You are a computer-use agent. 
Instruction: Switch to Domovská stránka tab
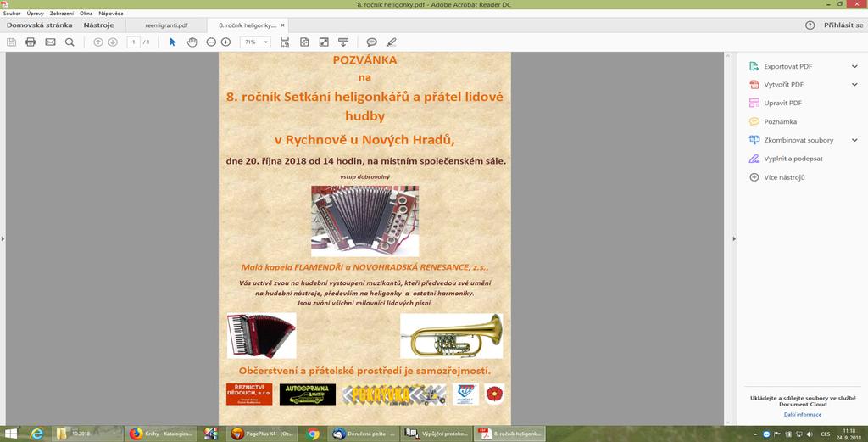click(39, 25)
